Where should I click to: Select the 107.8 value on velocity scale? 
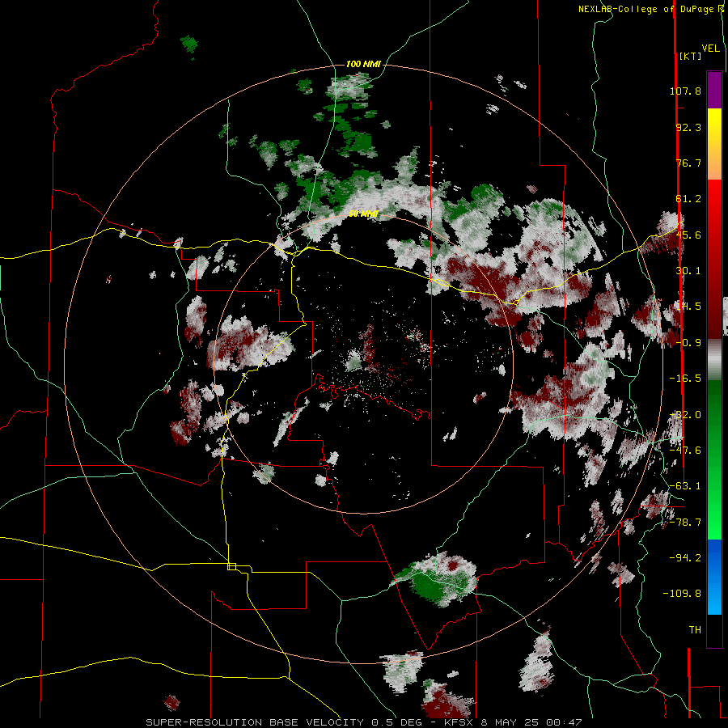[685, 91]
